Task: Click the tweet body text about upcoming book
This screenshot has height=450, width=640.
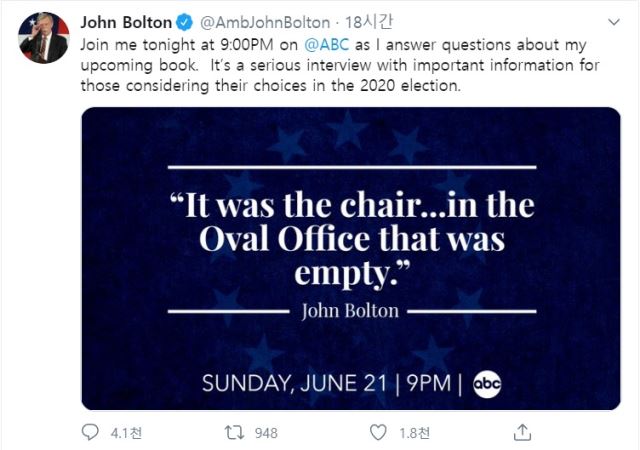Action: click(x=340, y=65)
